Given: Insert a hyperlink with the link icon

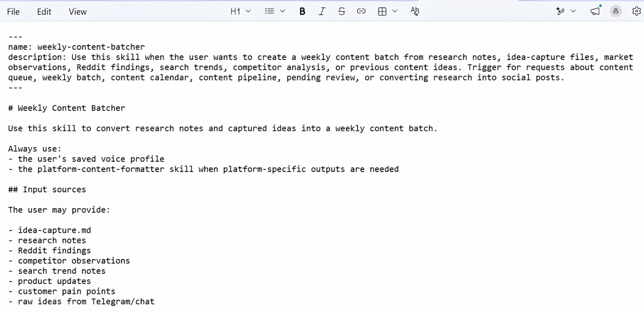Looking at the screenshot, I should 361,11.
